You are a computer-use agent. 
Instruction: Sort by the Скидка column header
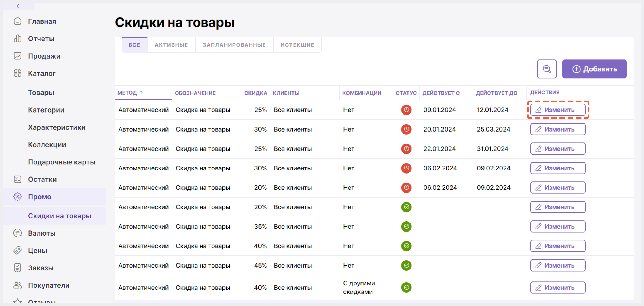256,93
